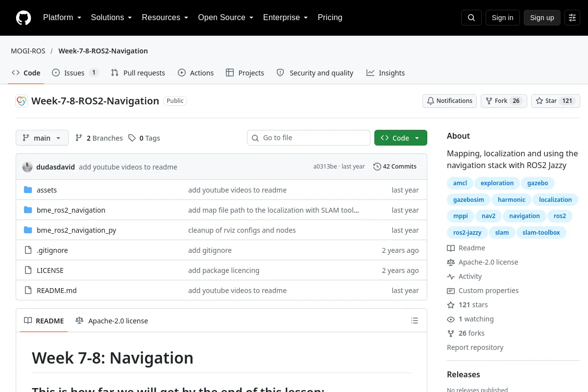Click the Sign up button
This screenshot has height=392, width=588.
[542, 18]
